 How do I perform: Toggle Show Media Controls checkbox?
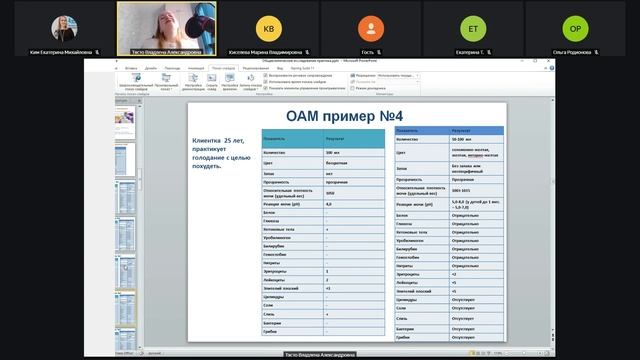[266, 88]
